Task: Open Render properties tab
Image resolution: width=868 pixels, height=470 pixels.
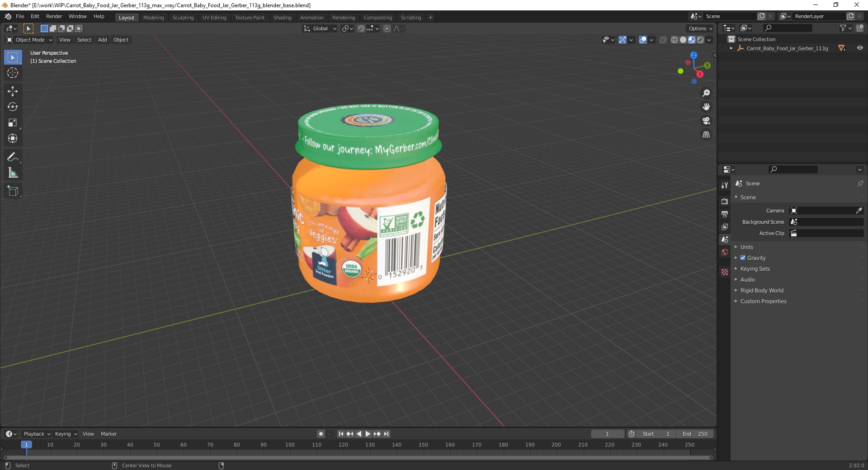Action: [x=725, y=201]
